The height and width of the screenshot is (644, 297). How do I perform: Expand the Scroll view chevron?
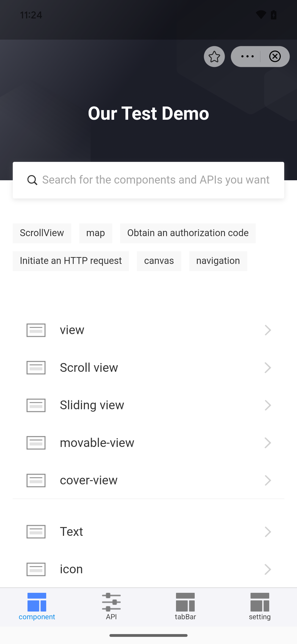pos(268,368)
